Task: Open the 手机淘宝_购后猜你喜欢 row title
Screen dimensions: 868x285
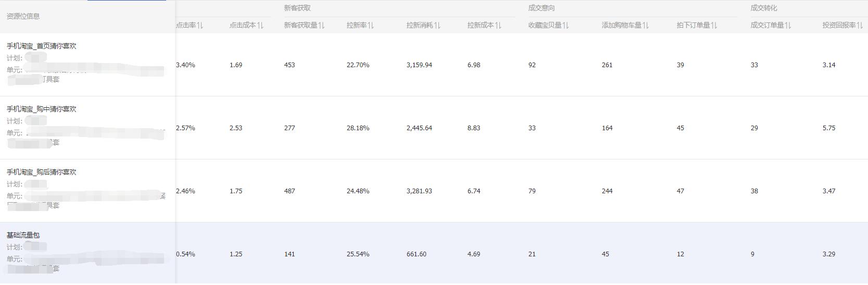Action: [42, 172]
